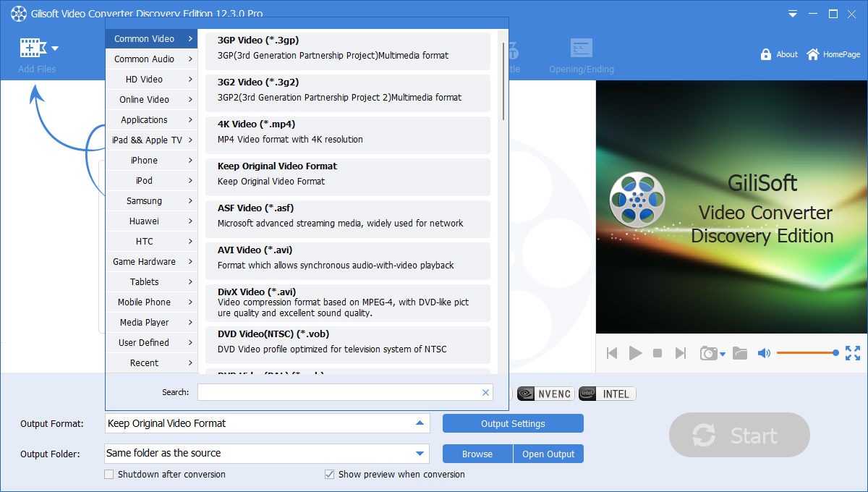Select DVD Video(NTSC) (*.vob) format
Image resolution: width=868 pixels, height=492 pixels.
(x=348, y=344)
